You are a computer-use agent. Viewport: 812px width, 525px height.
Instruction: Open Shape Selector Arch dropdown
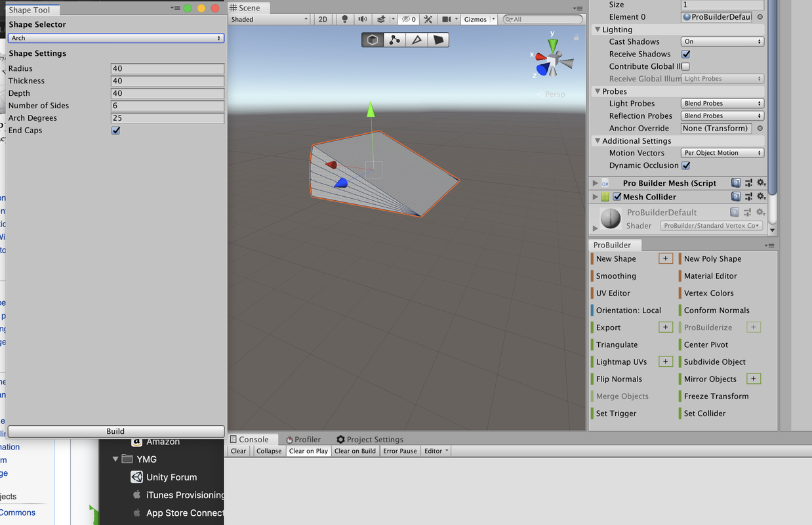pos(115,38)
